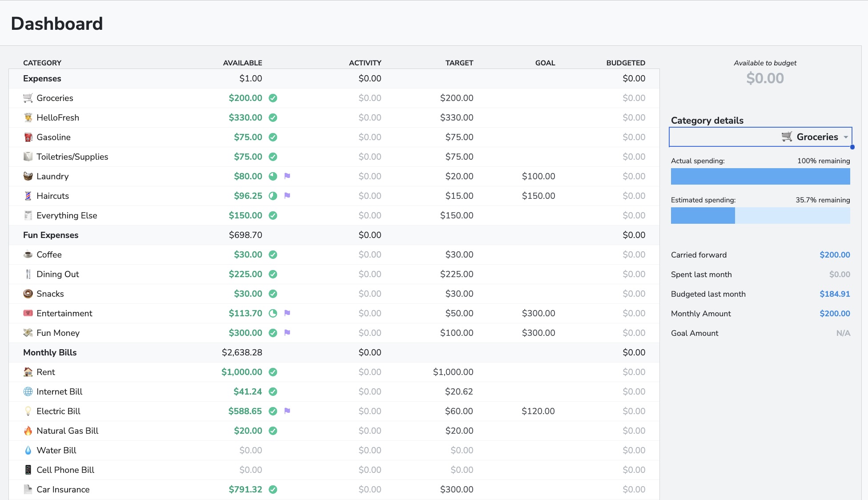Screen dimensions: 868x500
Task: Click the purple flag on Electric Bill
Action: pos(287,411)
